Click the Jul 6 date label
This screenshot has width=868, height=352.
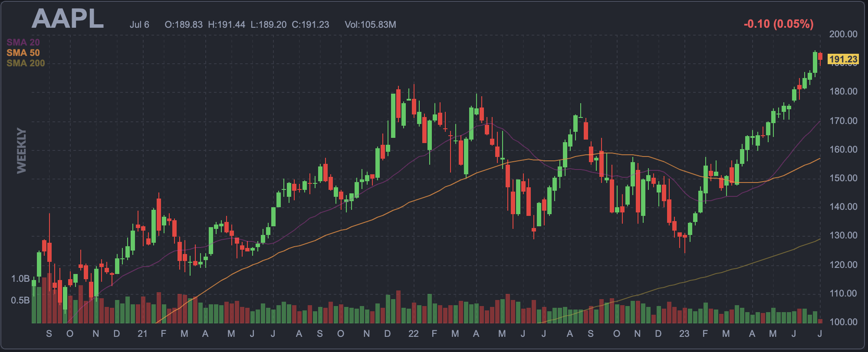coord(139,25)
